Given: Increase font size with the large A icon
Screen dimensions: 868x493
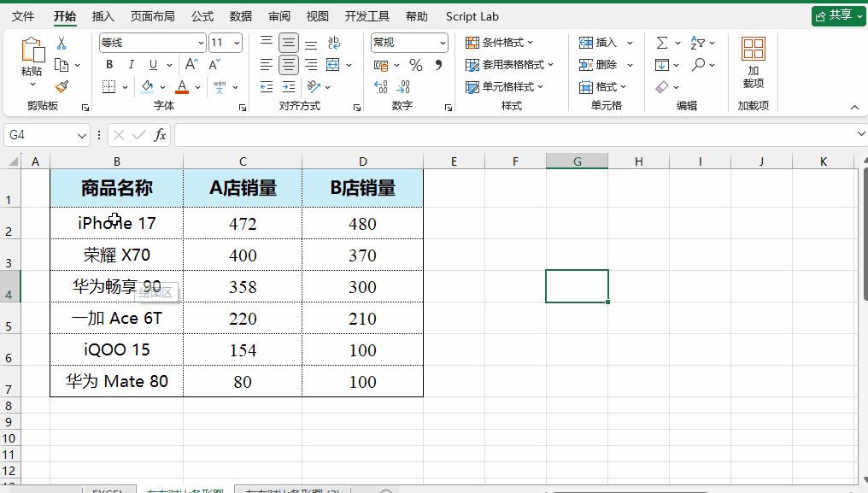Looking at the screenshot, I should [191, 65].
